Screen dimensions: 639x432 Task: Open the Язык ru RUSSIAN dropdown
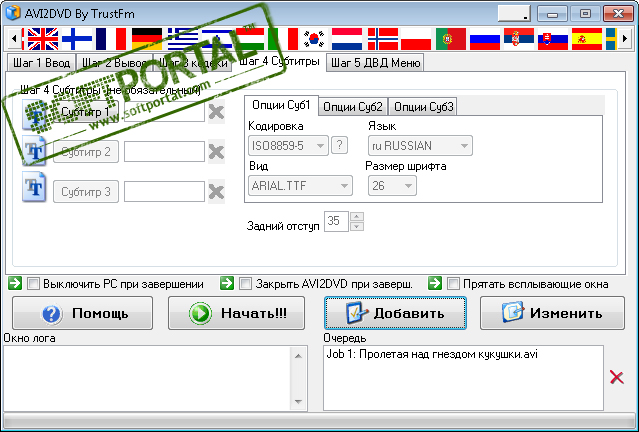420,145
